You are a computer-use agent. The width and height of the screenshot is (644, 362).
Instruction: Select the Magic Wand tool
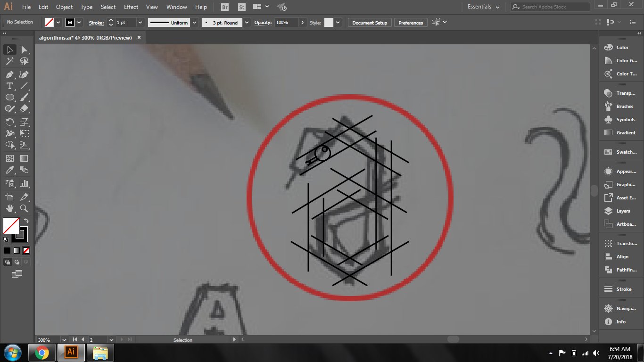9,61
